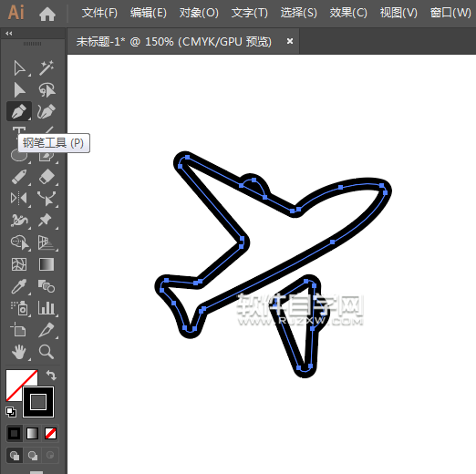This screenshot has height=474, width=476.
Task: Apply solid Color mode button
Action: 14,433
